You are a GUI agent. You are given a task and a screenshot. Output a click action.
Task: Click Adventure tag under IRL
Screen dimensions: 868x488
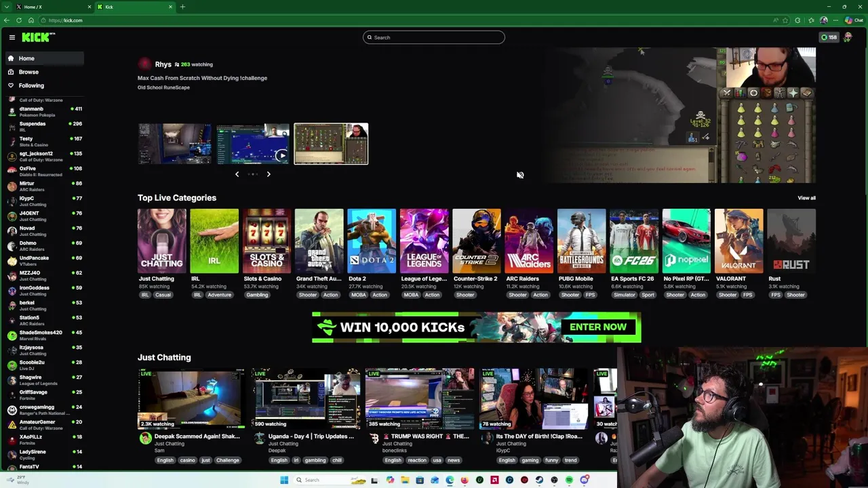219,295
